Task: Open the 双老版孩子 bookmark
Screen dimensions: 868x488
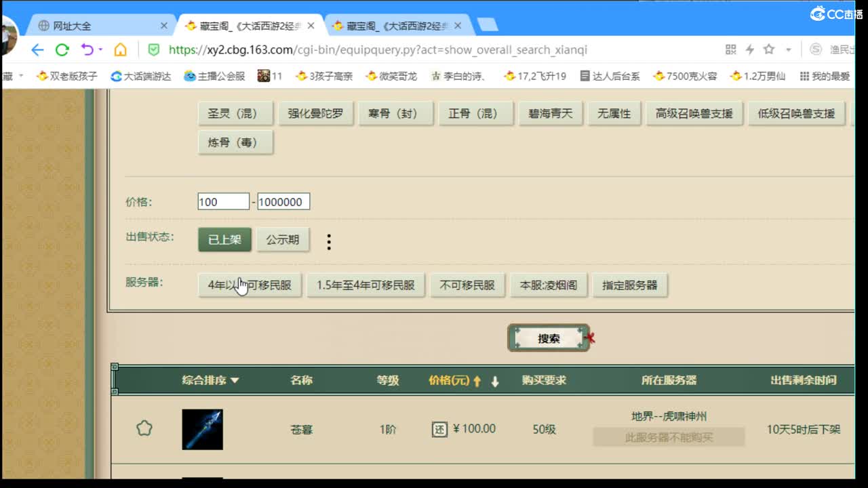Action: point(66,76)
